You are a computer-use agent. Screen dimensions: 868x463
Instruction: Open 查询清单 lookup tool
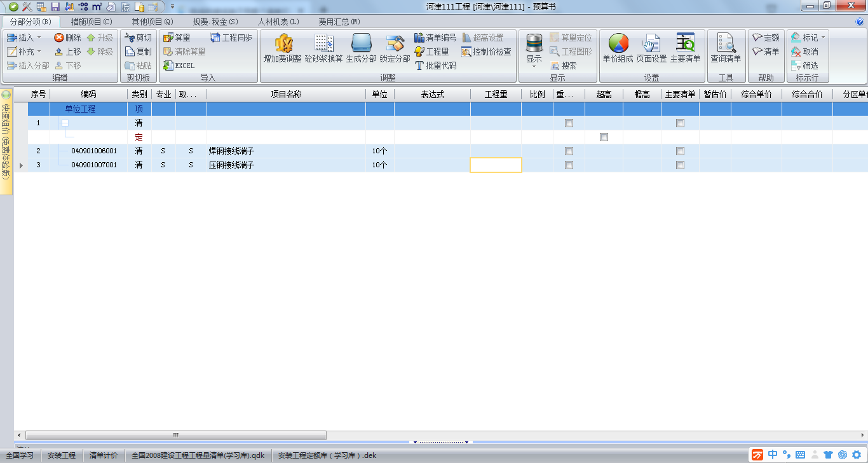pyautogui.click(x=726, y=49)
